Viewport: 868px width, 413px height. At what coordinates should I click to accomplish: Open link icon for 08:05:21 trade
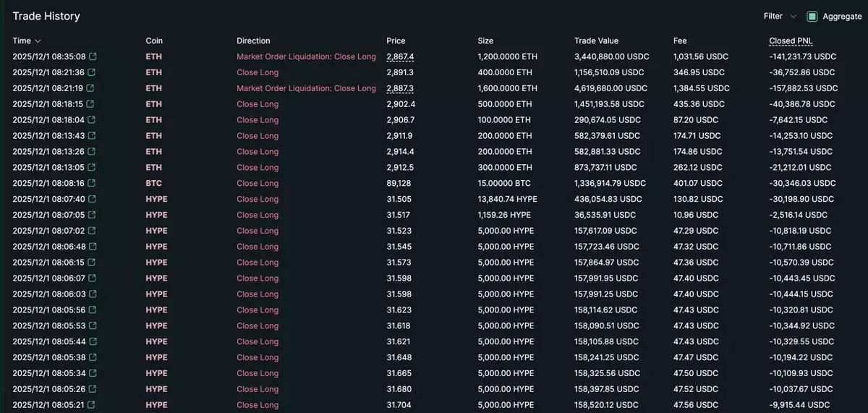[x=92, y=405]
